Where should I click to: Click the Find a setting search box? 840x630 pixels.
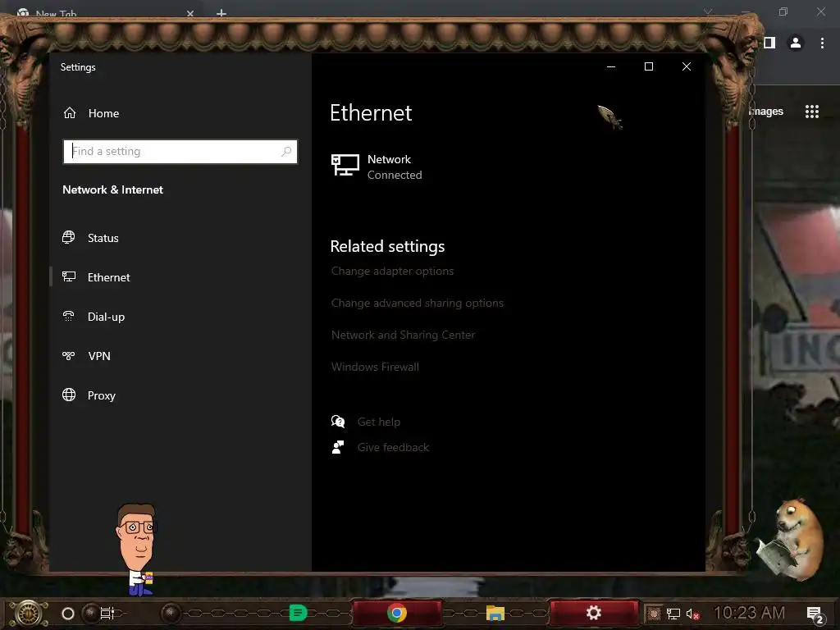point(180,152)
